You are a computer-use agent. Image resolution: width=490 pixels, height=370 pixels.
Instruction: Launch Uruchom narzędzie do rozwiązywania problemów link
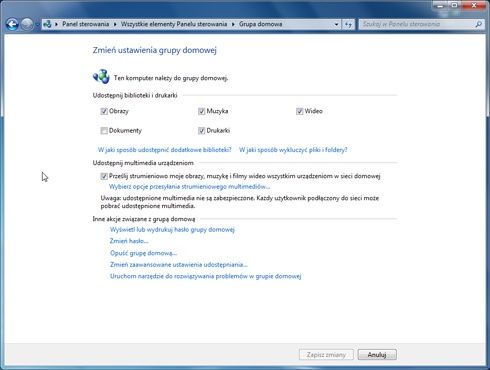[x=205, y=276]
